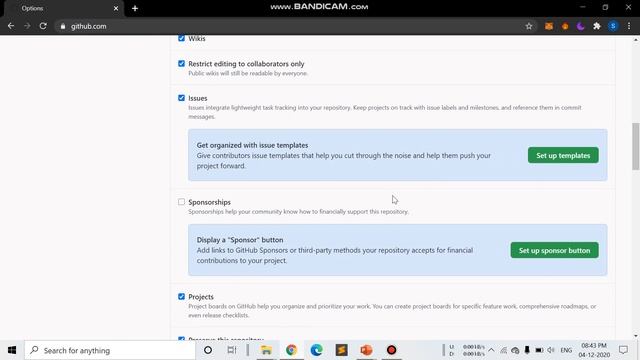Reload the GitHub page
Image resolution: width=640 pixels, height=360 pixels.
(x=43, y=26)
